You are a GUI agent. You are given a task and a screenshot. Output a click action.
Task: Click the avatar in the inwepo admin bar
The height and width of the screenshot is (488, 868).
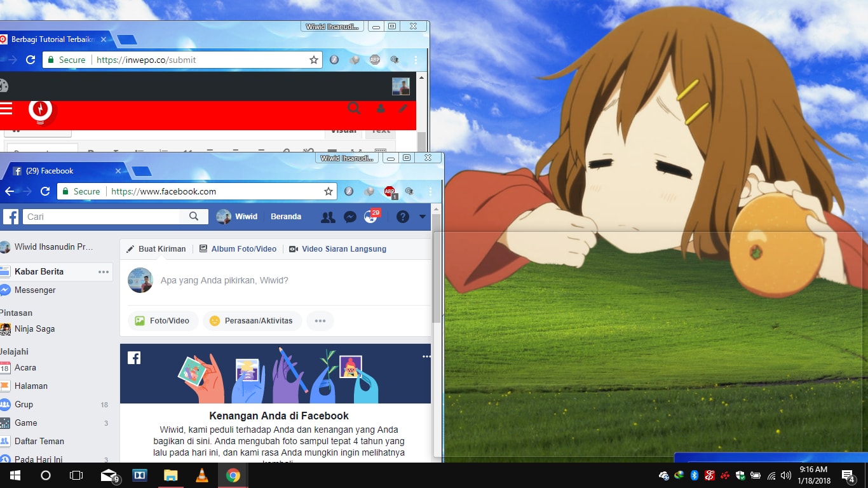point(401,86)
